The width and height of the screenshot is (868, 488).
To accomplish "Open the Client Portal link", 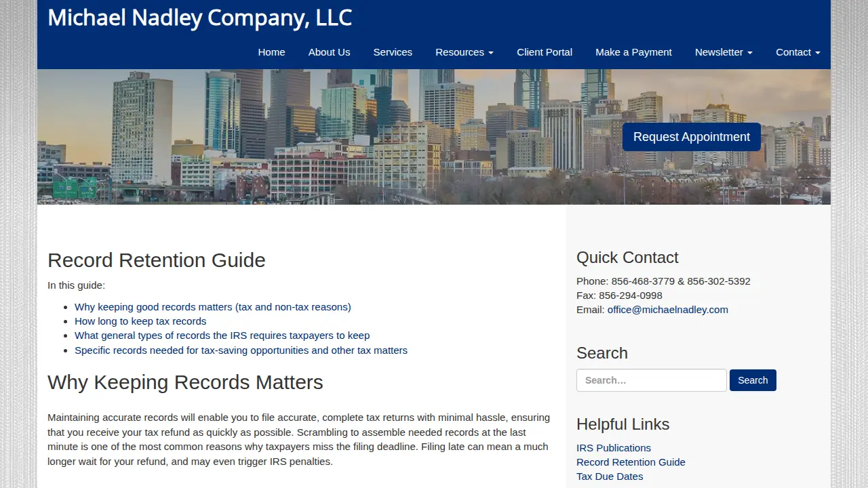I will 545,52.
